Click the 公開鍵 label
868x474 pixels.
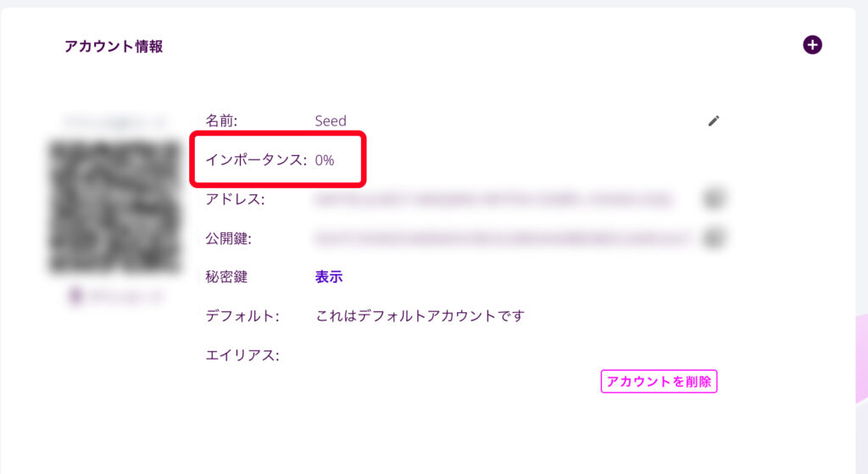228,238
